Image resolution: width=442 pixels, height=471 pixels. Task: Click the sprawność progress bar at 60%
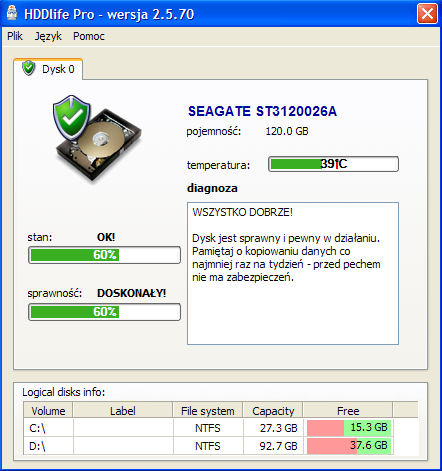click(104, 312)
